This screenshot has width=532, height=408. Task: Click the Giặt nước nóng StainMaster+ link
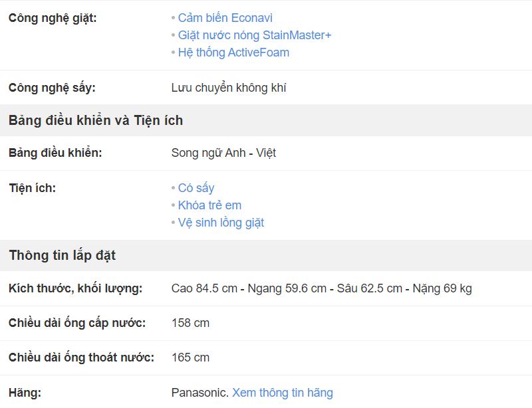tap(254, 35)
